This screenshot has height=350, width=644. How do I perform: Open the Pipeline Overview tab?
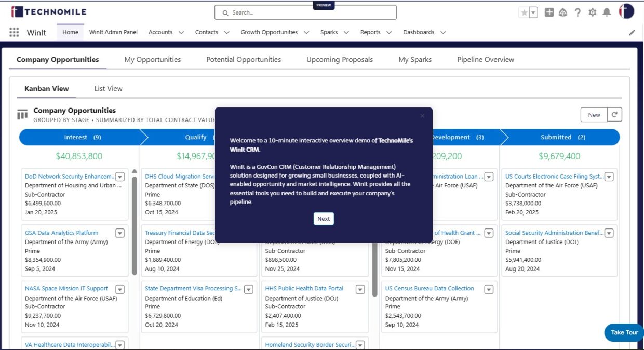click(x=486, y=60)
